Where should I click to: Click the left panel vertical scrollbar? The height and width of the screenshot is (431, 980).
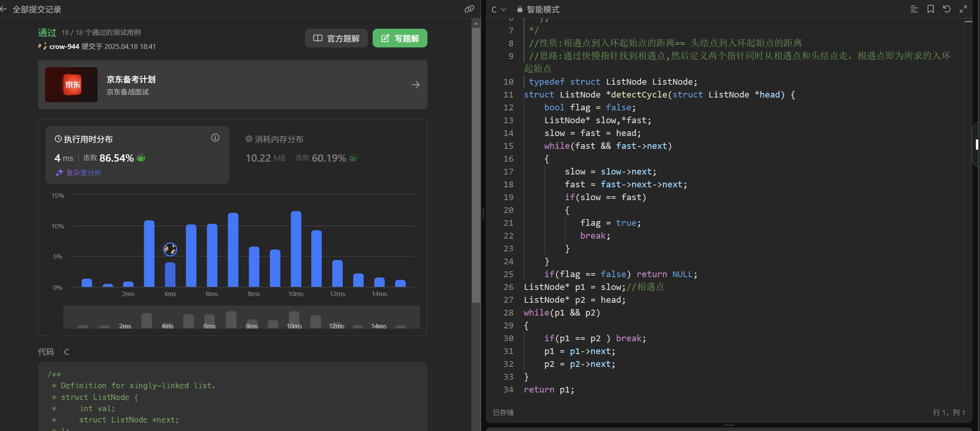[476, 163]
